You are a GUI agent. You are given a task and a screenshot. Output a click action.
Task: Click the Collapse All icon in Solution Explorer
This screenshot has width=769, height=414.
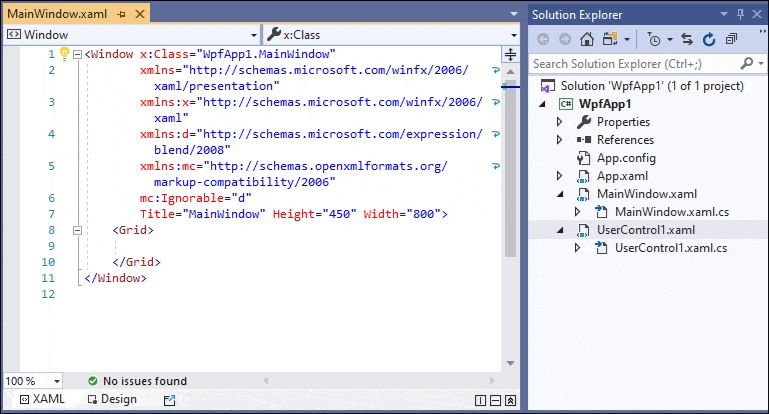click(x=731, y=39)
